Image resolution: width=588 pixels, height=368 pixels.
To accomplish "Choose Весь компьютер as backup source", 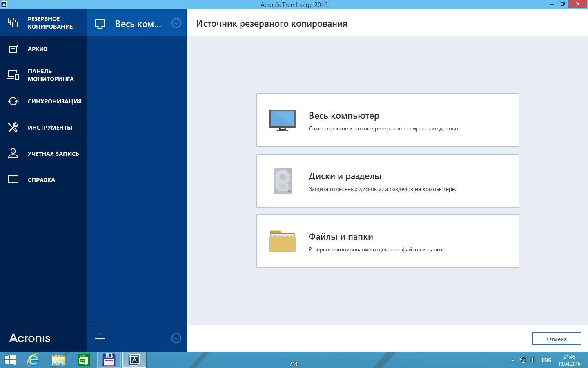I will click(388, 120).
